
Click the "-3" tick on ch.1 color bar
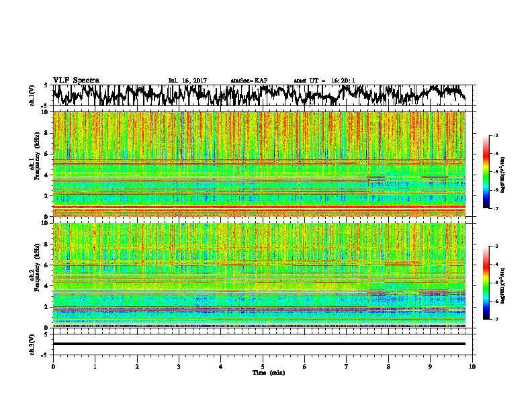pos(495,136)
